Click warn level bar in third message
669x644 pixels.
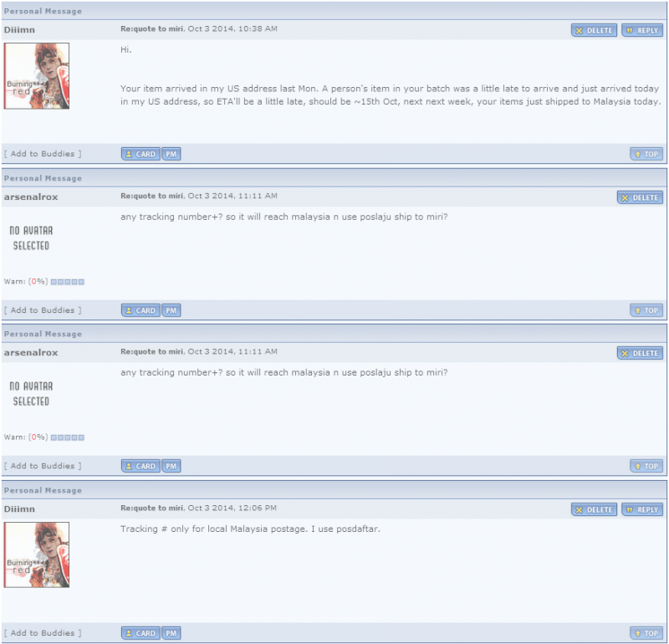pos(68,437)
